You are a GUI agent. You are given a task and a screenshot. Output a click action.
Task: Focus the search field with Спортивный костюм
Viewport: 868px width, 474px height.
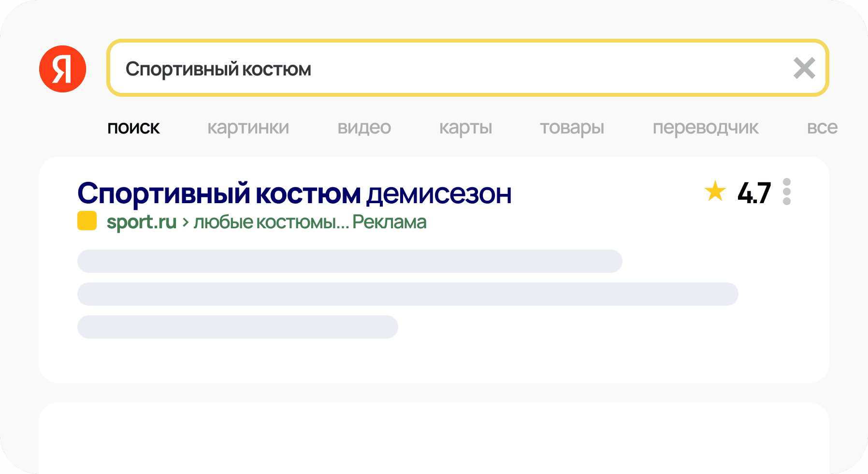467,68
